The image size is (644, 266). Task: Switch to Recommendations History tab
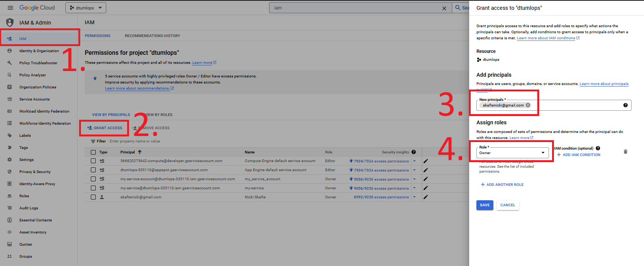point(152,36)
